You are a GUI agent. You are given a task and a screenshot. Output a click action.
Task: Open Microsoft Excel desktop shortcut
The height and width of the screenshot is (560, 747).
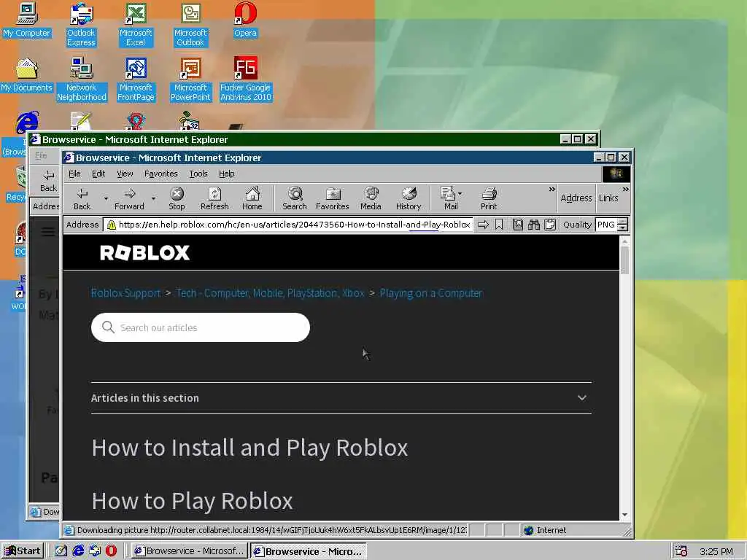136,25
